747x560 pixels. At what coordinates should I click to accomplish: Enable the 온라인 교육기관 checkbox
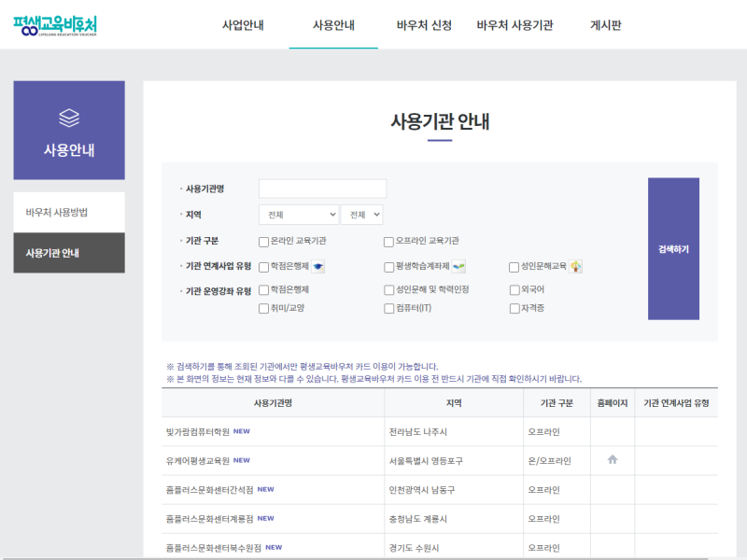coord(263,241)
